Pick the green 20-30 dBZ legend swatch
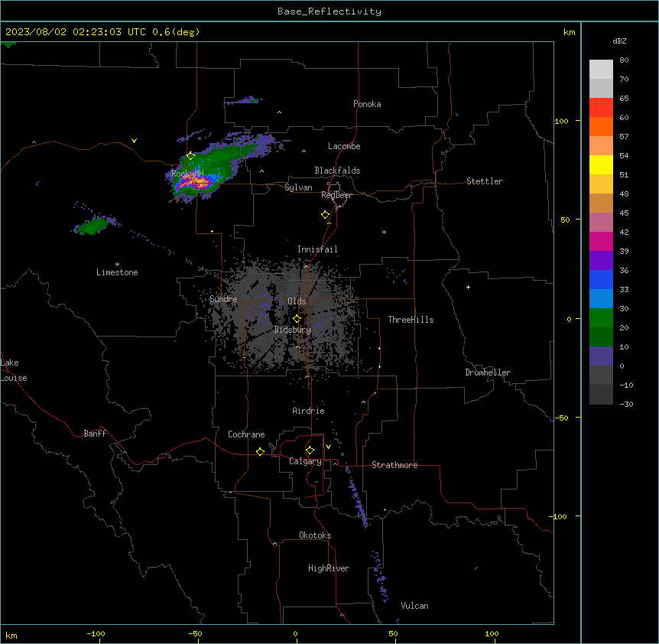The width and height of the screenshot is (659, 644). [601, 318]
